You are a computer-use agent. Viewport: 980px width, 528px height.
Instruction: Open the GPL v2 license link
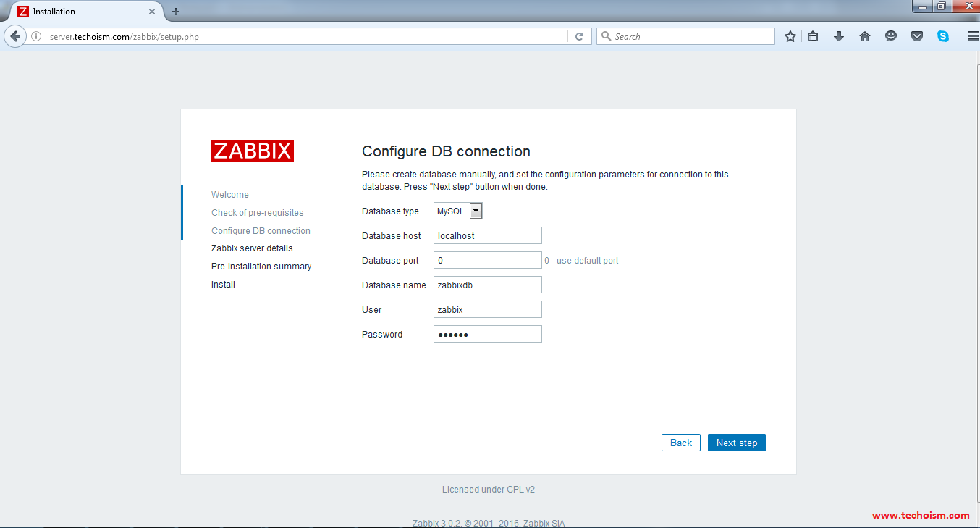click(520, 490)
